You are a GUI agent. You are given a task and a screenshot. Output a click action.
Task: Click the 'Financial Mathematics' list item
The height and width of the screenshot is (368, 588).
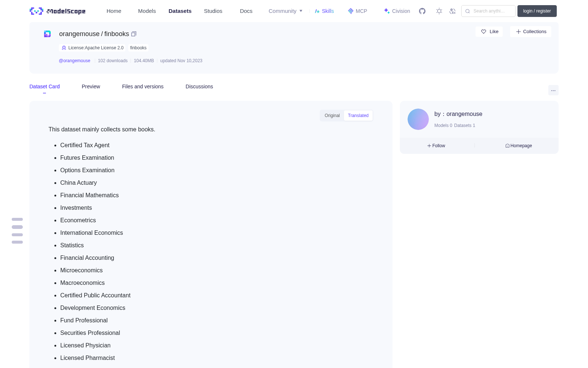(x=90, y=195)
